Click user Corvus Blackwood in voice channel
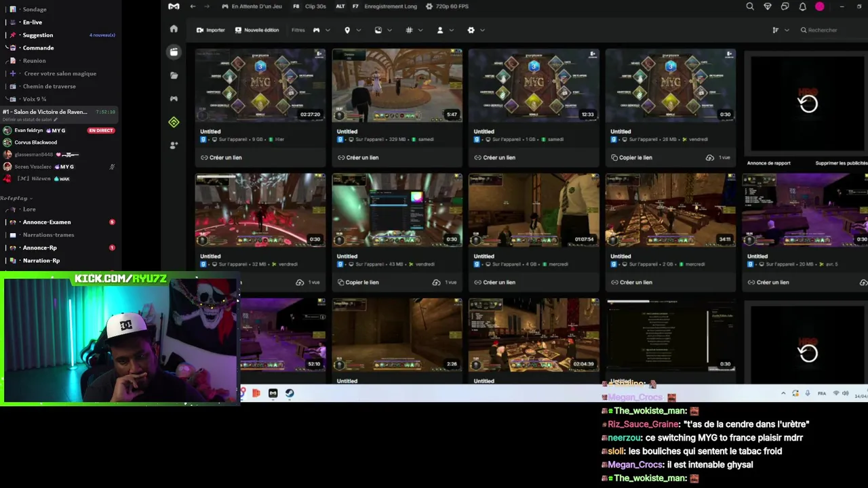This screenshot has height=488, width=868. click(36, 142)
